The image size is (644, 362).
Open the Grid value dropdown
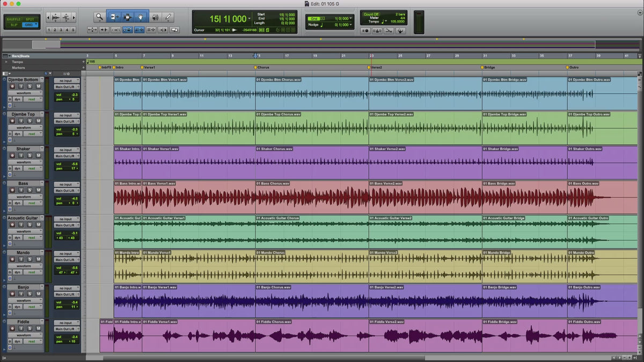343,19
